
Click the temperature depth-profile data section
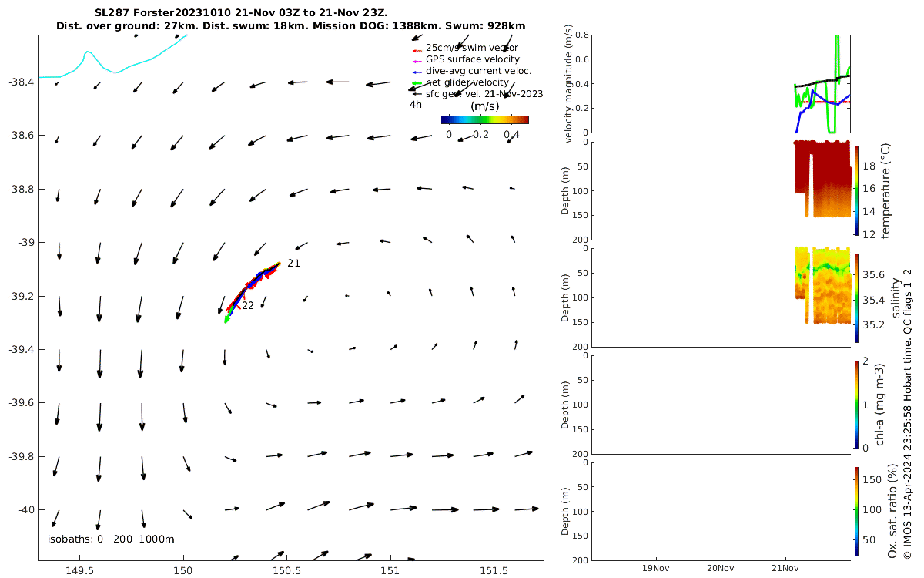click(822, 177)
